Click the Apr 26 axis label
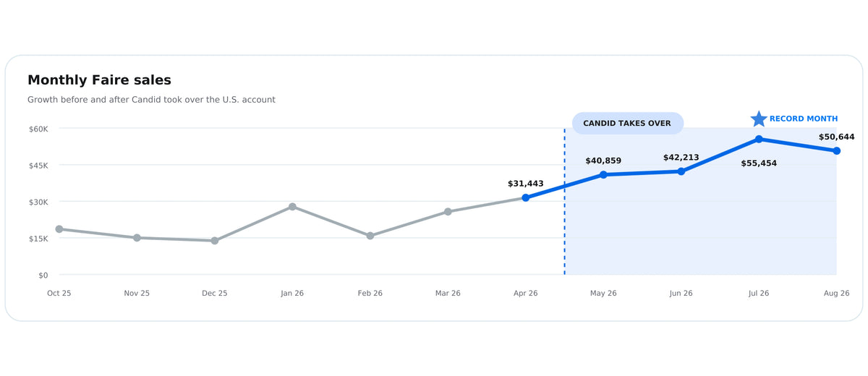Screen dimensions: 868x376 tap(526, 294)
